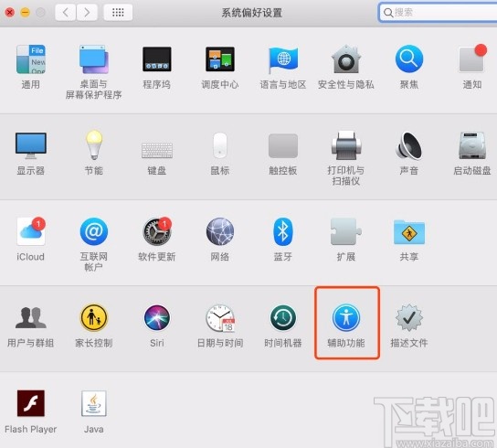Go forward with the right arrow button
Image resolution: width=497 pixels, height=448 pixels.
pos(87,13)
